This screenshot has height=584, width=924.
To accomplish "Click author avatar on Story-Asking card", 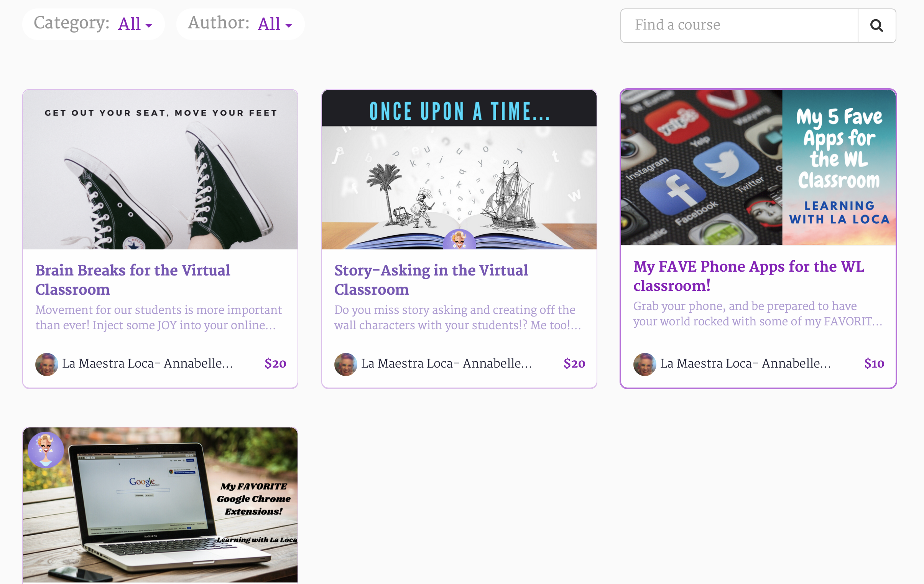I will click(345, 364).
